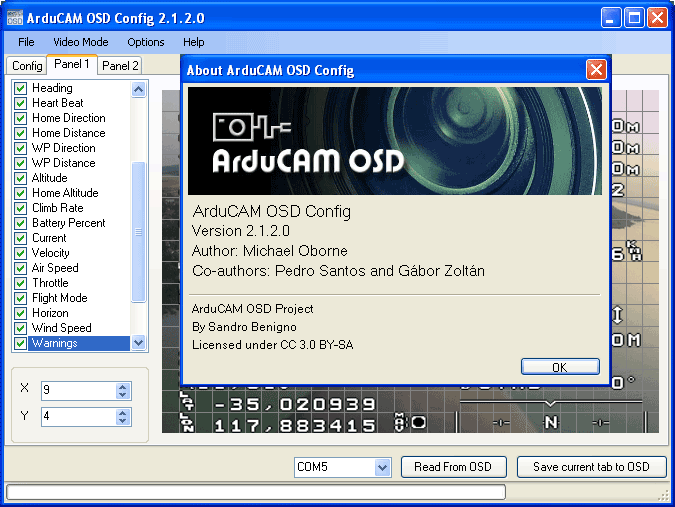Toggle Battery Percent checkbox
The height and width of the screenshot is (507, 675).
[20, 223]
